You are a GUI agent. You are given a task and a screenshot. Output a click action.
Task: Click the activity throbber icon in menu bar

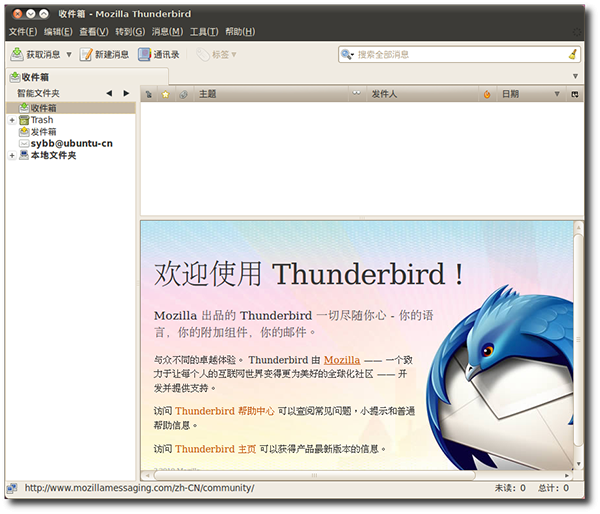(577, 32)
